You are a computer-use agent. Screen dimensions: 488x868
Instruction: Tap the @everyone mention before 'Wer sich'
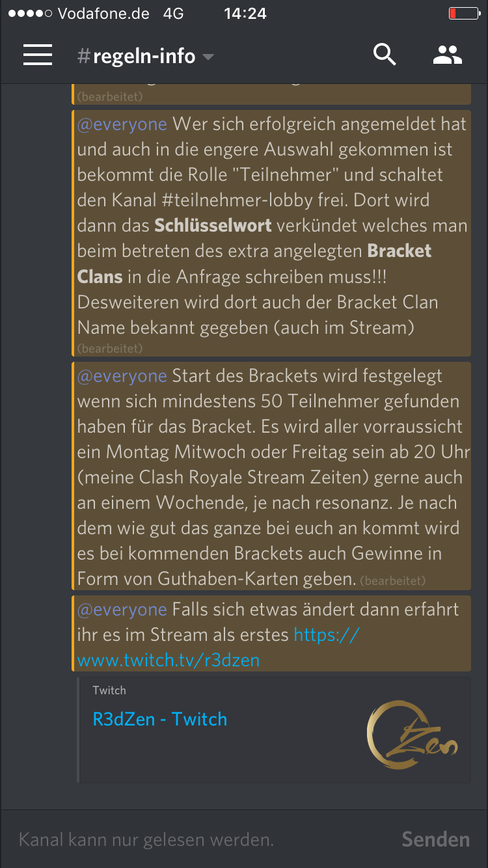pos(122,124)
